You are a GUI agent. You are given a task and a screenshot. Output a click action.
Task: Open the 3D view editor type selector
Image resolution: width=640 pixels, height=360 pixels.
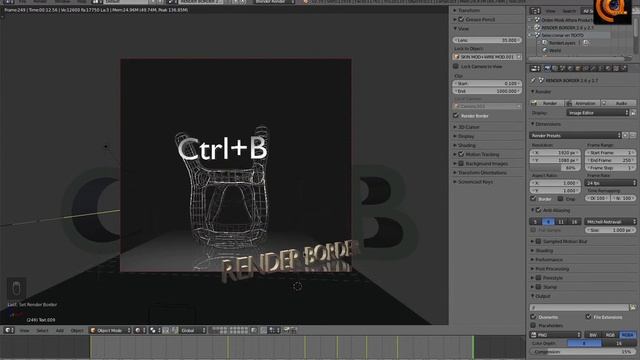coord(9,330)
